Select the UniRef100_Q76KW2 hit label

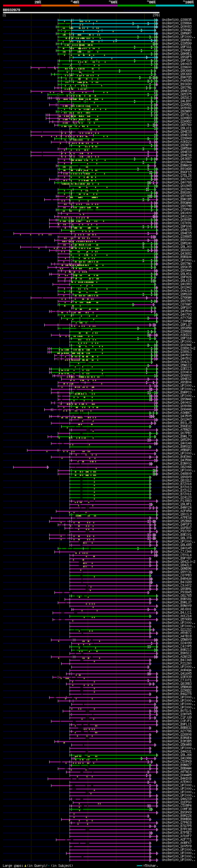pos(177,30)
